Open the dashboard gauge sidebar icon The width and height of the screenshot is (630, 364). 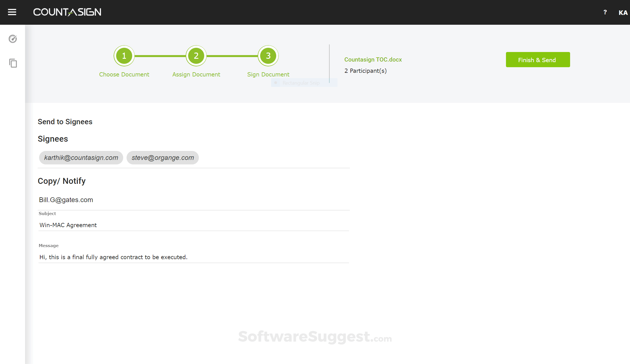[13, 39]
